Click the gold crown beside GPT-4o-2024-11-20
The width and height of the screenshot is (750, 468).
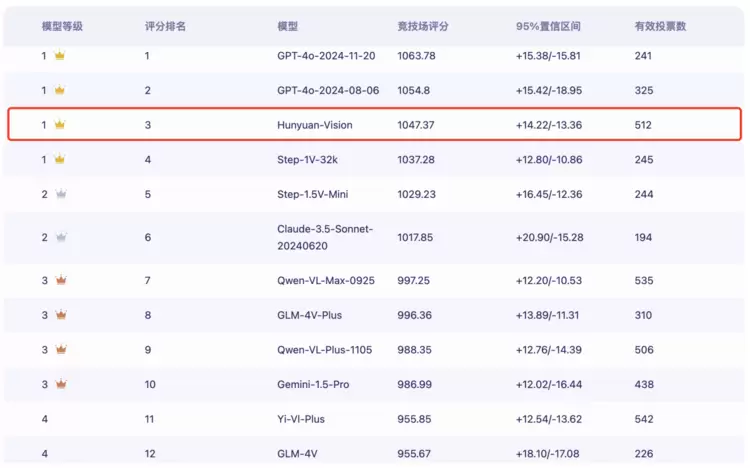60,56
